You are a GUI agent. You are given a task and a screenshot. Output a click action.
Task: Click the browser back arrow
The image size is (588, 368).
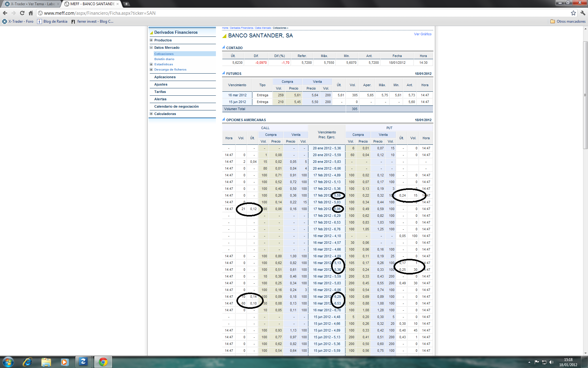[5, 13]
